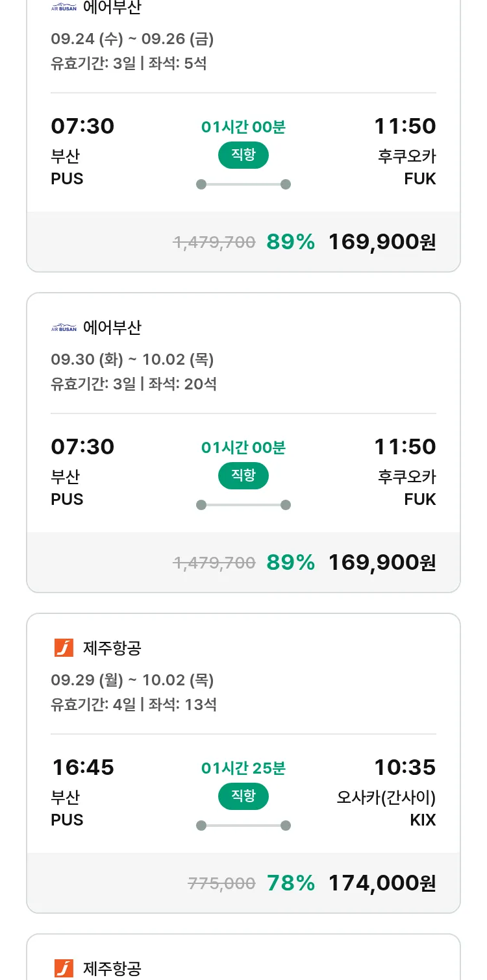Select the 169,900원 price for 09.30 flight

(382, 563)
